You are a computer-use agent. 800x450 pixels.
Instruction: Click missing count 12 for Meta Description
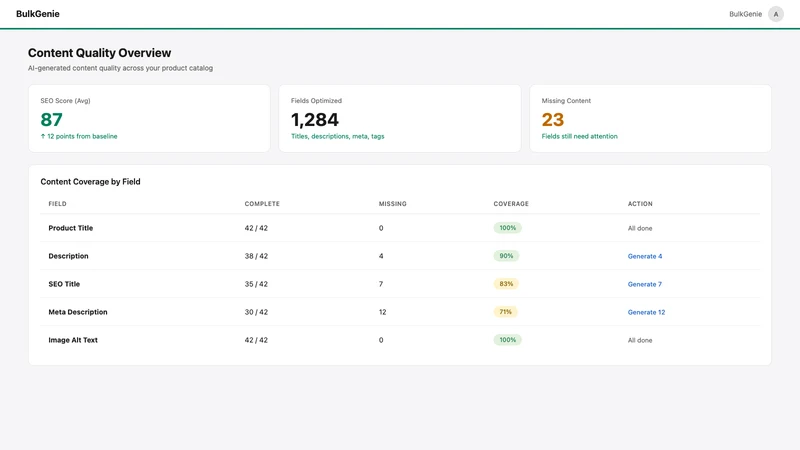(383, 312)
